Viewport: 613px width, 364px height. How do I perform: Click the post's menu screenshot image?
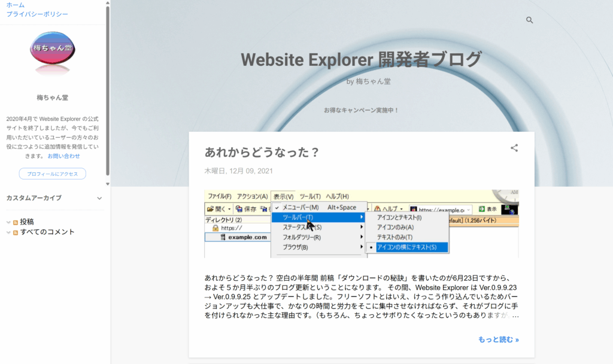coord(361,224)
